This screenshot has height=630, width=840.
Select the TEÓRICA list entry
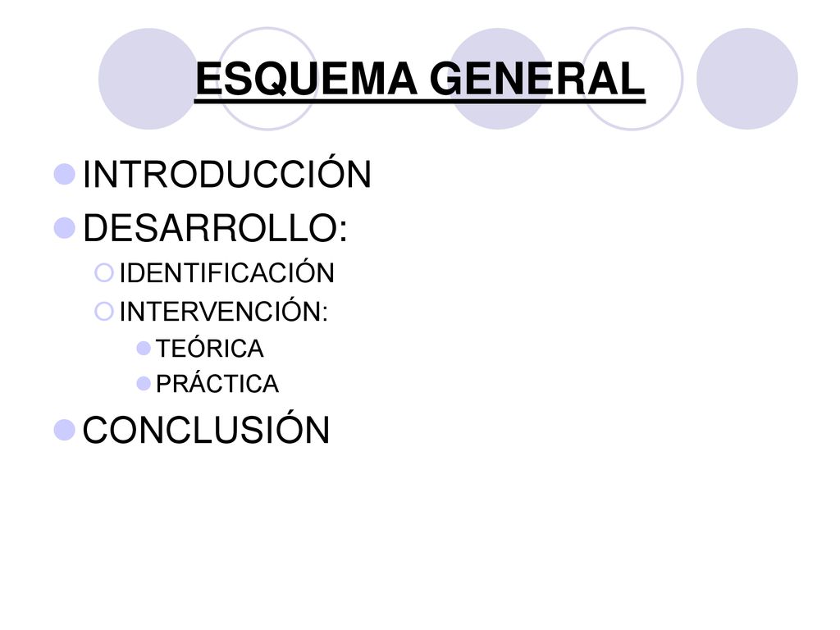[209, 348]
